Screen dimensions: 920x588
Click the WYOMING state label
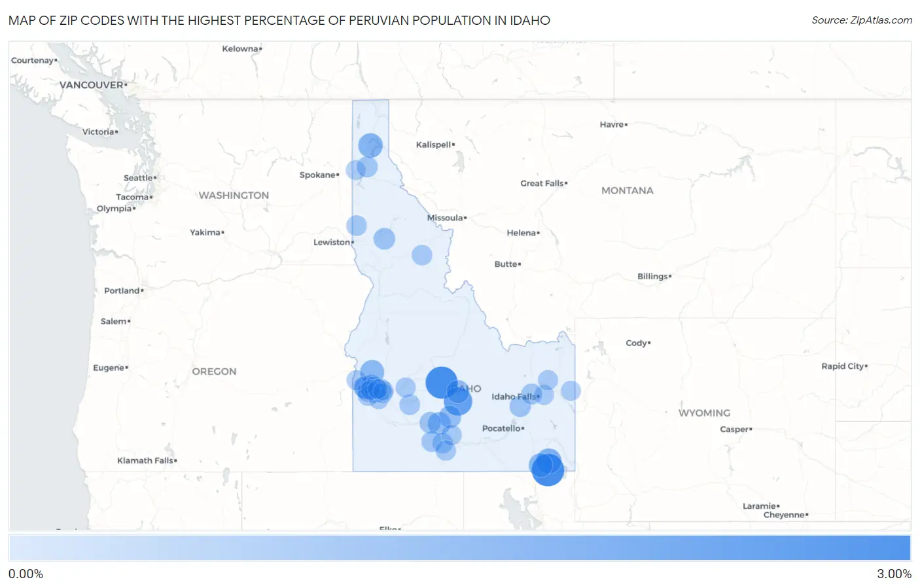click(704, 413)
